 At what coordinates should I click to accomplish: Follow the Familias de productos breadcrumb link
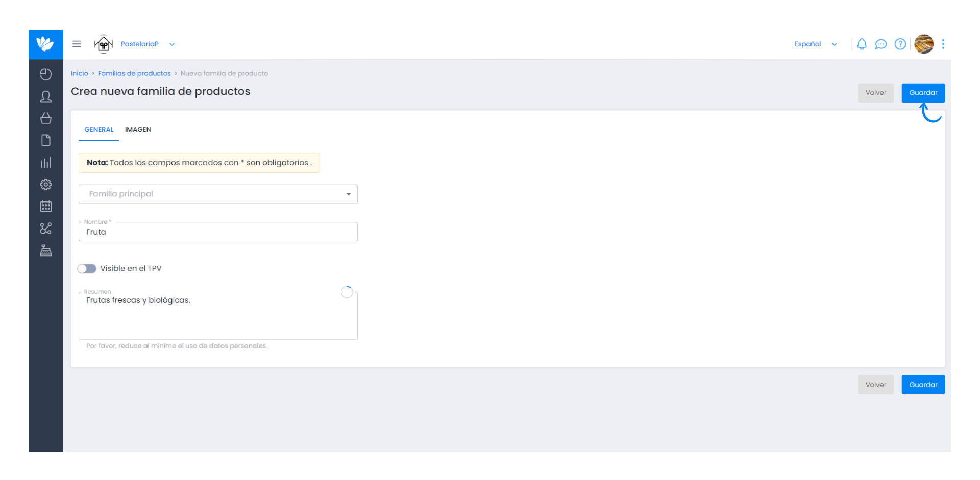coord(134,73)
